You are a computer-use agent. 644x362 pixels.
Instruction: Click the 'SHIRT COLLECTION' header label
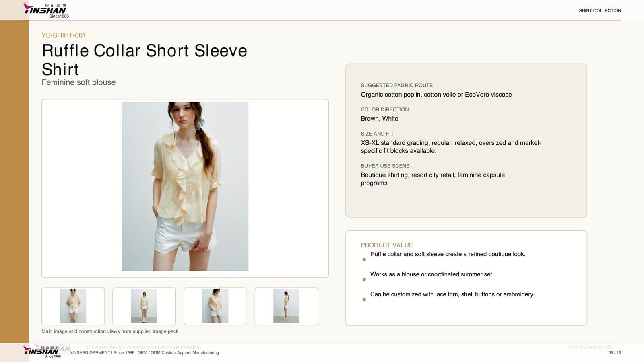click(x=600, y=10)
